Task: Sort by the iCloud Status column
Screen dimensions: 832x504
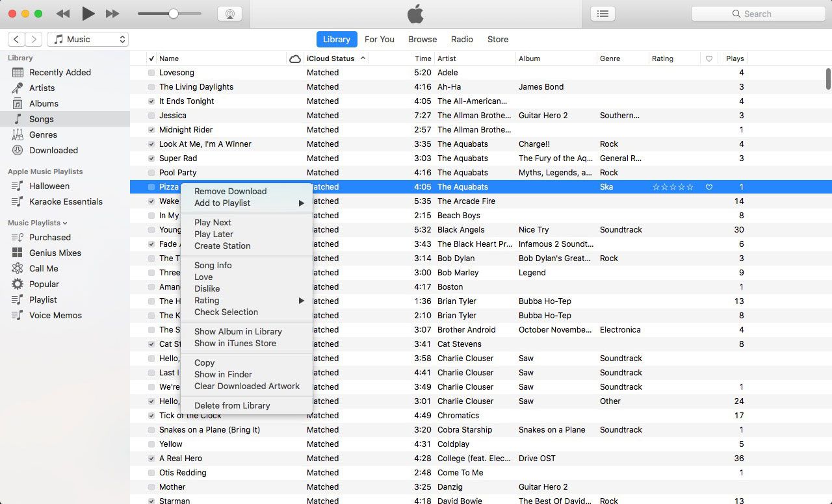Action: pos(337,58)
